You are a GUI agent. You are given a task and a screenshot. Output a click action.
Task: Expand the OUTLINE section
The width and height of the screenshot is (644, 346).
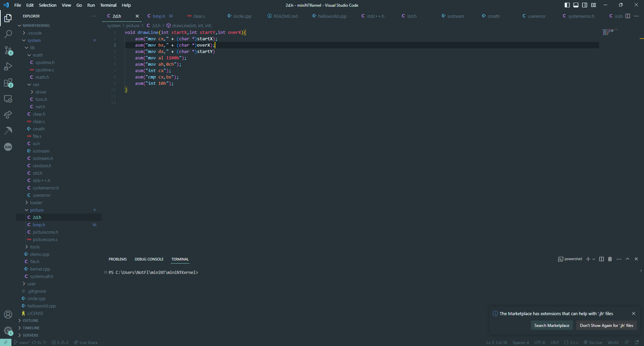point(30,321)
